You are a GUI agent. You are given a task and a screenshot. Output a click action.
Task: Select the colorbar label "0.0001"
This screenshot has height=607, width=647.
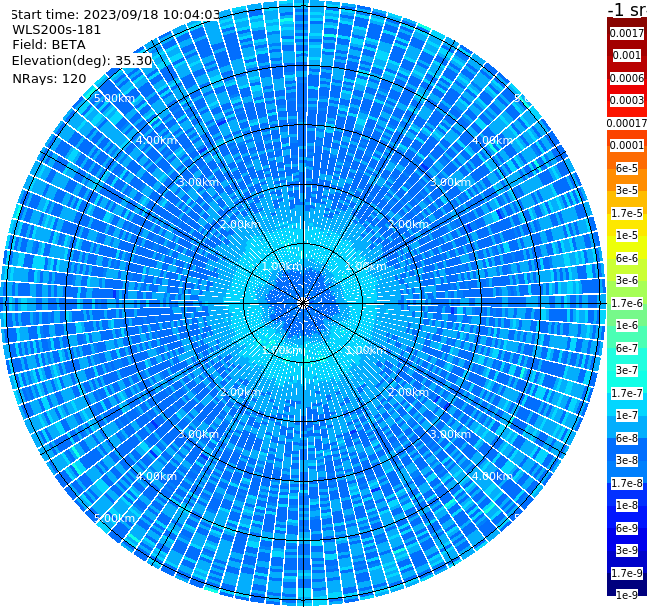[x=627, y=145]
